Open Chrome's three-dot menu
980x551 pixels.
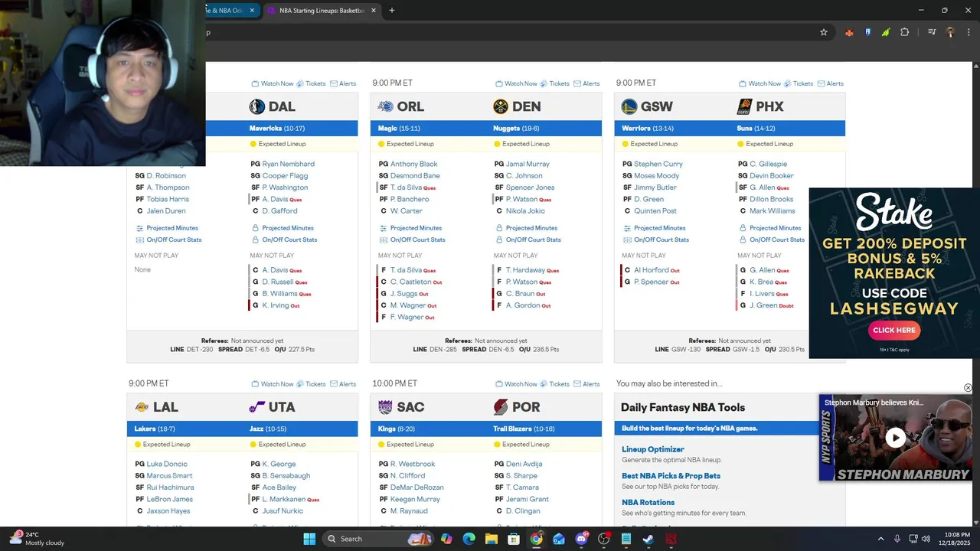tap(969, 32)
